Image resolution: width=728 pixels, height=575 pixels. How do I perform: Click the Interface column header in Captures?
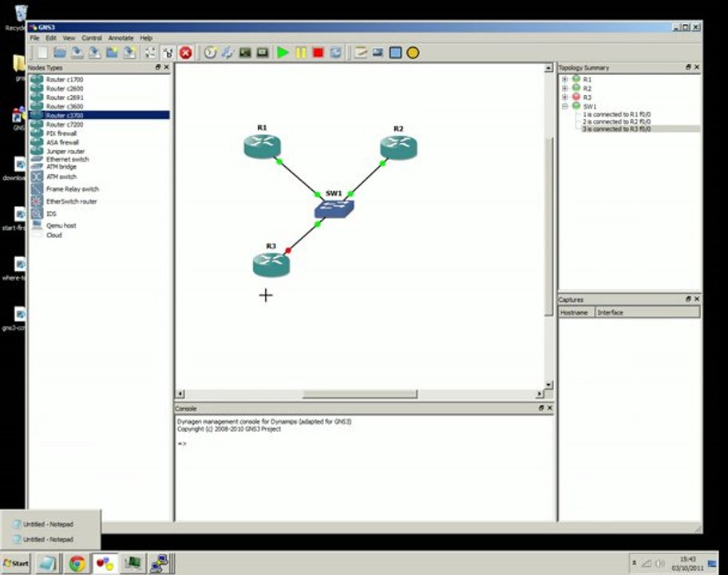647,312
